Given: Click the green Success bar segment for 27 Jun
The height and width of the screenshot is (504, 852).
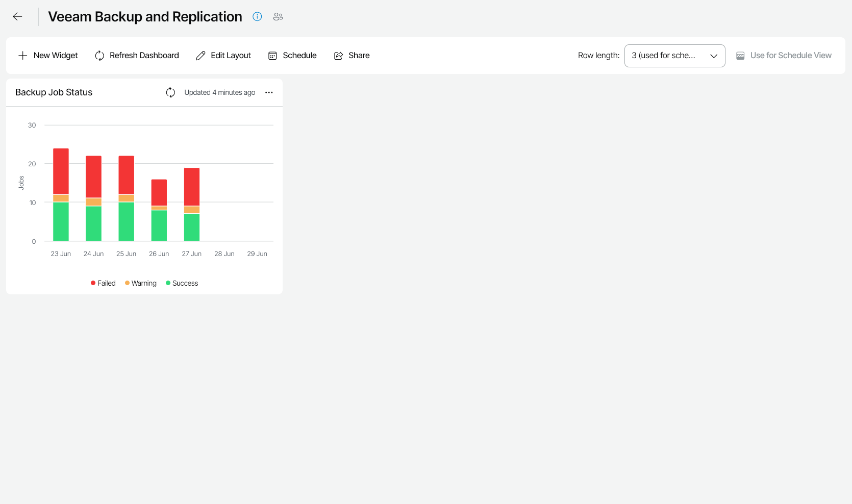Looking at the screenshot, I should tap(191, 227).
